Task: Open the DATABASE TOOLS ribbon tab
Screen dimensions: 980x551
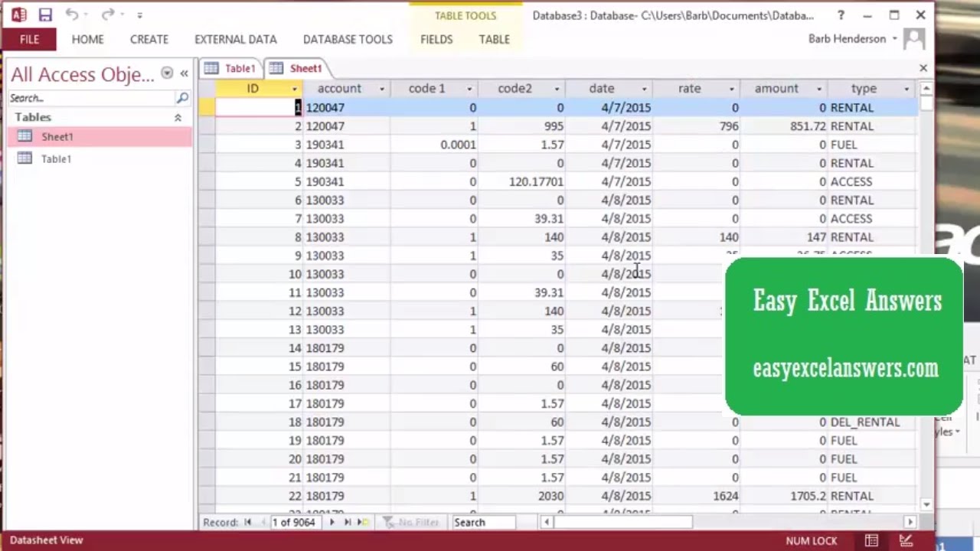Action: pyautogui.click(x=348, y=39)
